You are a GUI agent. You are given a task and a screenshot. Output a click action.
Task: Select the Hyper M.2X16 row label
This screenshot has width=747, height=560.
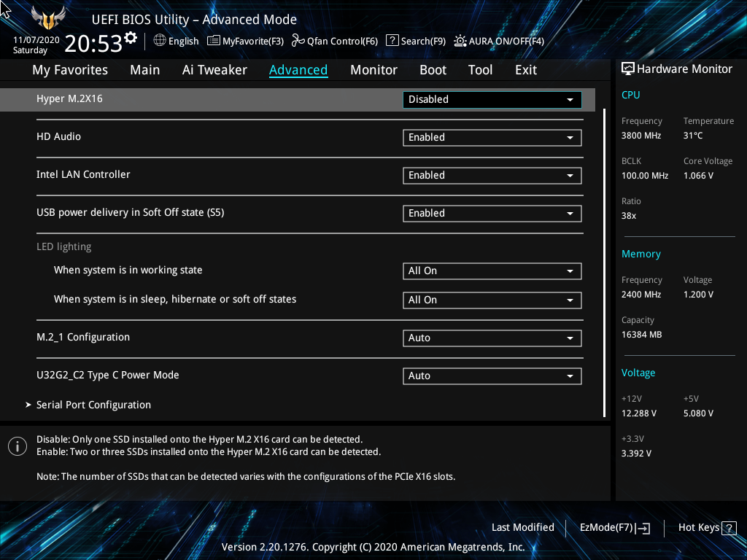(x=69, y=98)
